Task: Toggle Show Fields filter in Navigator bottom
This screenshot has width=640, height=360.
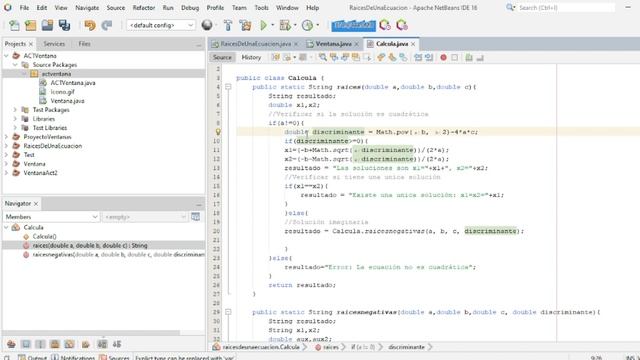Action: click(x=26, y=344)
